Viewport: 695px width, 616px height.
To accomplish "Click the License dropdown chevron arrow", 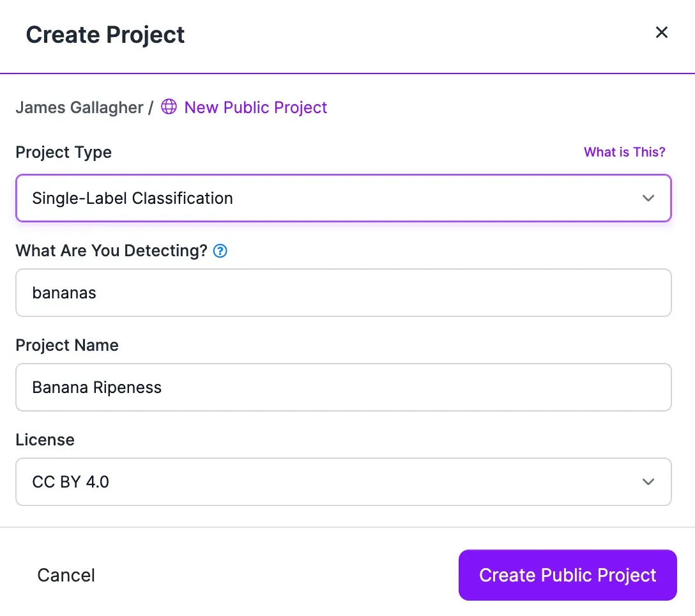I will click(x=648, y=482).
